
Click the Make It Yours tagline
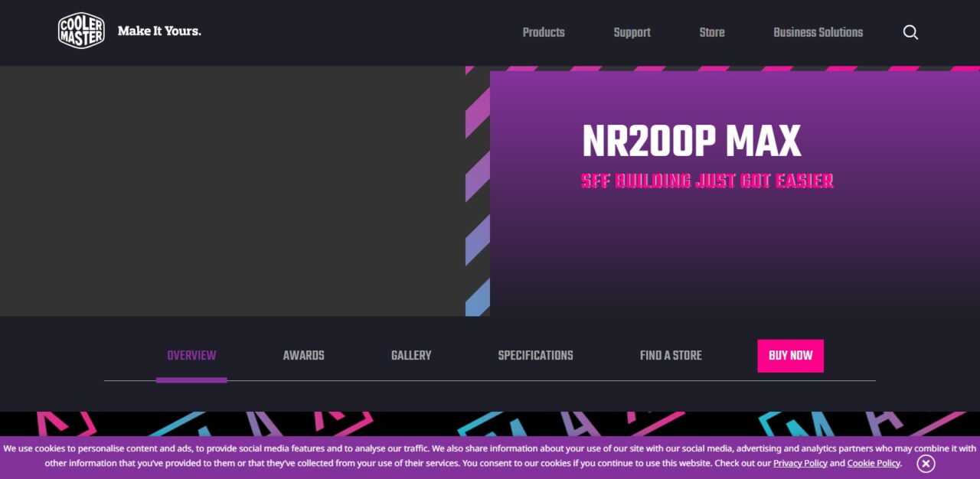pyautogui.click(x=159, y=31)
